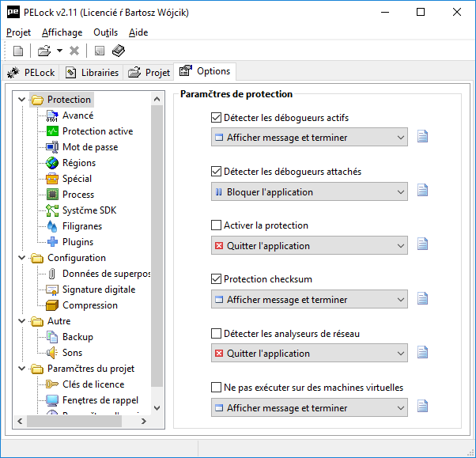Switch to the Librairies tab
Viewport: 476px width, 458px height.
92,73
